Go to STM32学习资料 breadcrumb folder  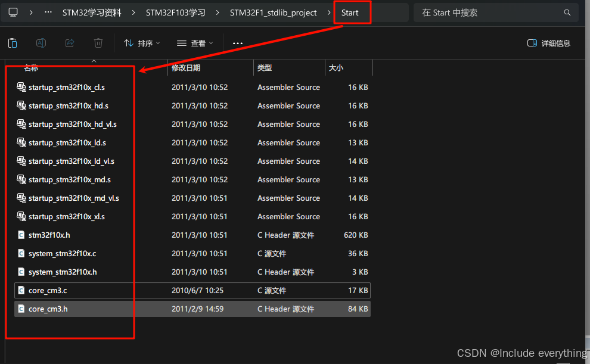tap(92, 13)
